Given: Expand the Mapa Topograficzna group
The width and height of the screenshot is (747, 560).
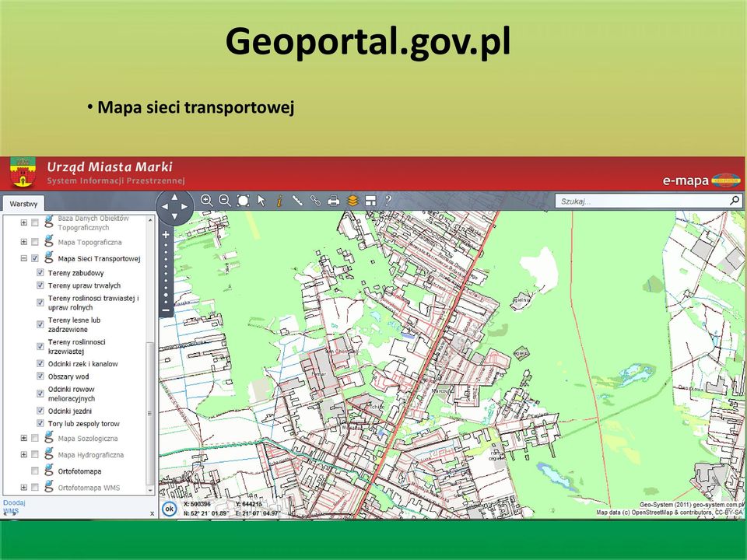Looking at the screenshot, I should [24, 242].
